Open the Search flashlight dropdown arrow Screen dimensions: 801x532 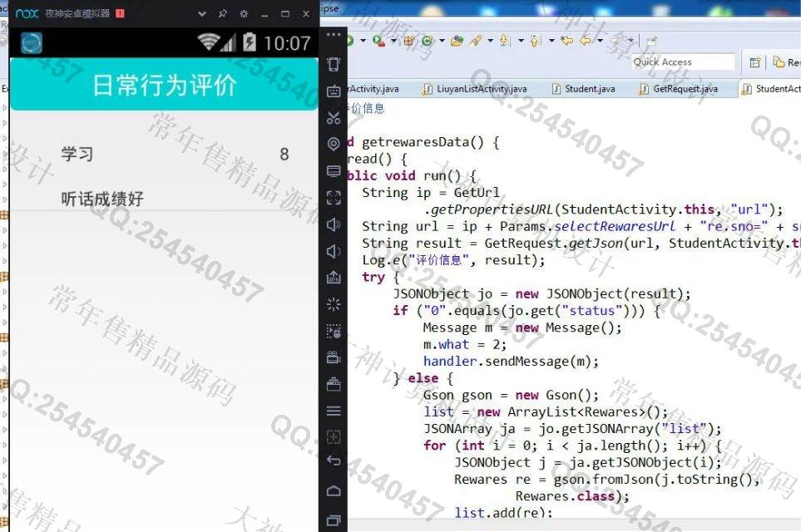[x=490, y=41]
